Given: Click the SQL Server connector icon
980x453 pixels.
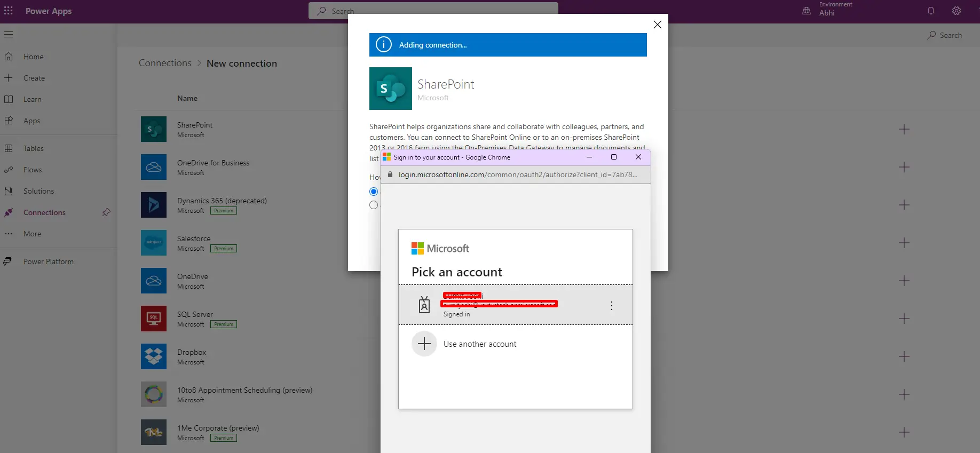Looking at the screenshot, I should point(154,319).
